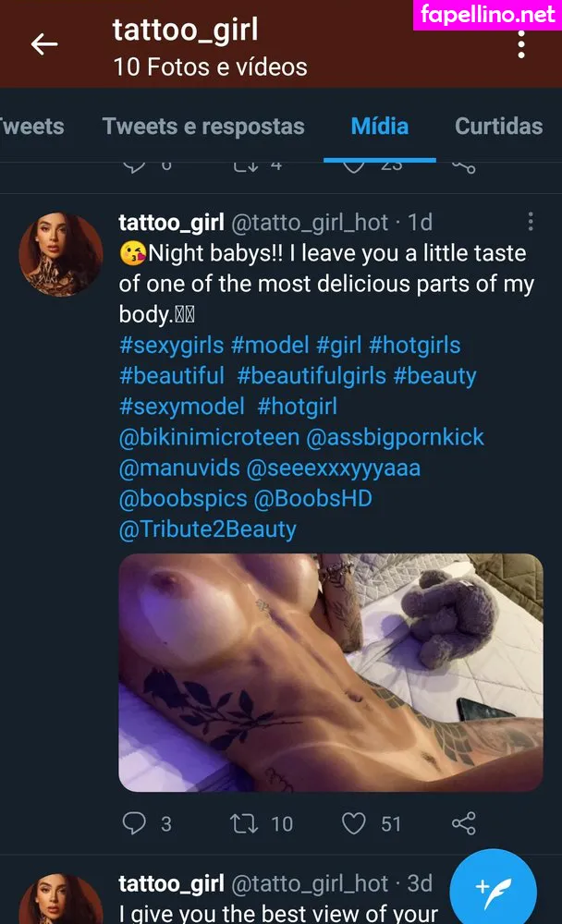Tap the avatar of the 3d tweet
Screen dimensions: 562x924
click(61, 901)
